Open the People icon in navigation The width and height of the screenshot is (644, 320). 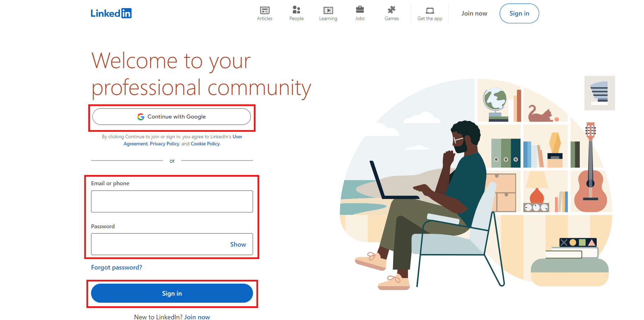tap(296, 10)
